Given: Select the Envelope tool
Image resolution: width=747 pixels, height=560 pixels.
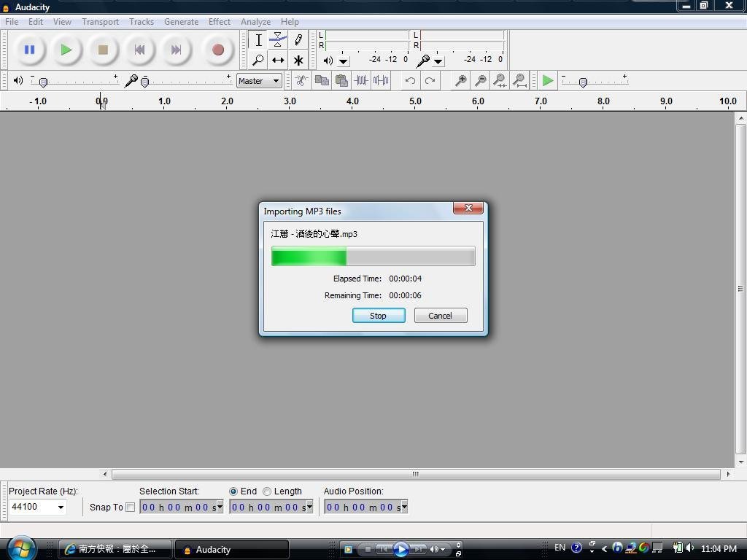Looking at the screenshot, I should (278, 40).
